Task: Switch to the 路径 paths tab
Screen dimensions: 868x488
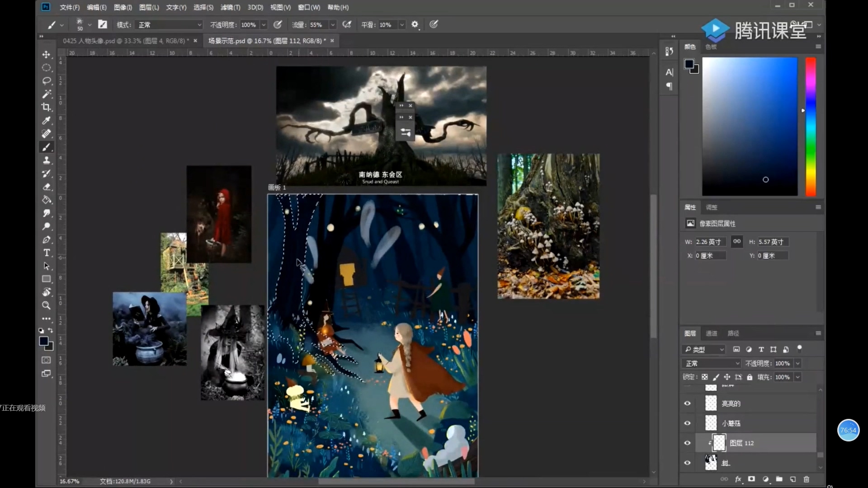Action: pos(733,333)
